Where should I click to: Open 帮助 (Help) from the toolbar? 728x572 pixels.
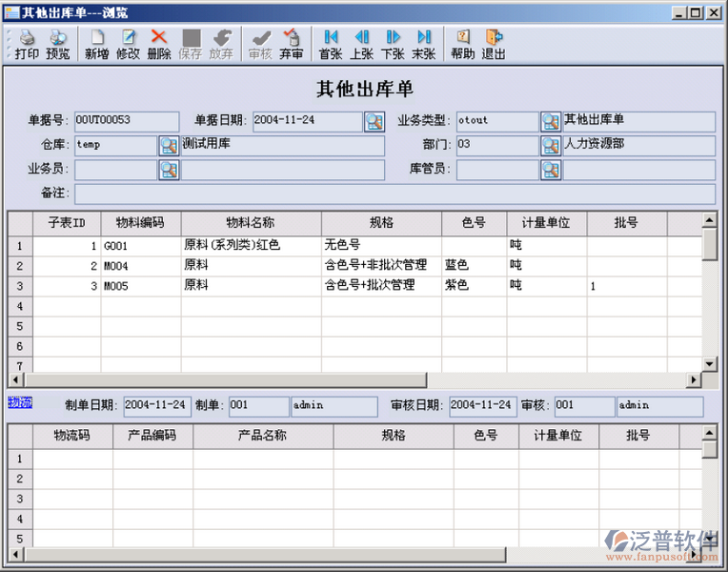pos(463,44)
